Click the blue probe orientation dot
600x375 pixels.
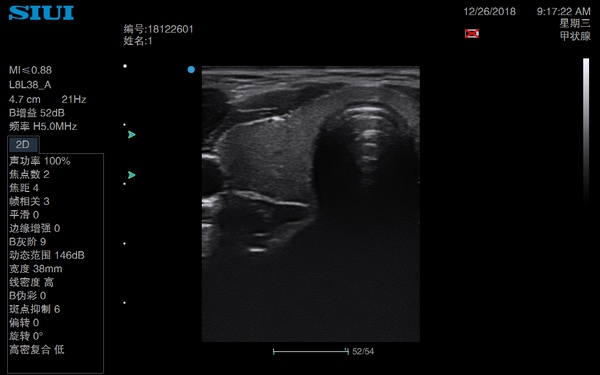click(191, 70)
